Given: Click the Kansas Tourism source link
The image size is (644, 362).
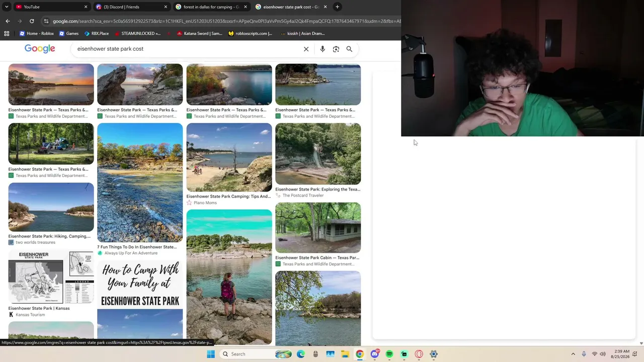Looking at the screenshot, I should [x=30, y=315].
